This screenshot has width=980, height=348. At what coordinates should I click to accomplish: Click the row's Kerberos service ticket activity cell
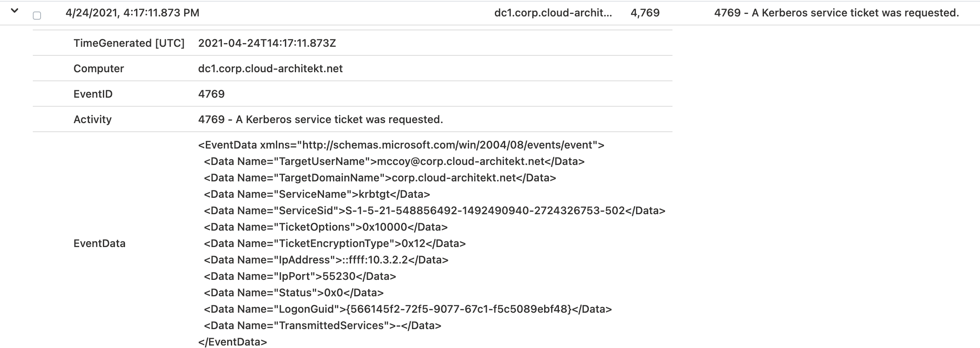click(836, 13)
